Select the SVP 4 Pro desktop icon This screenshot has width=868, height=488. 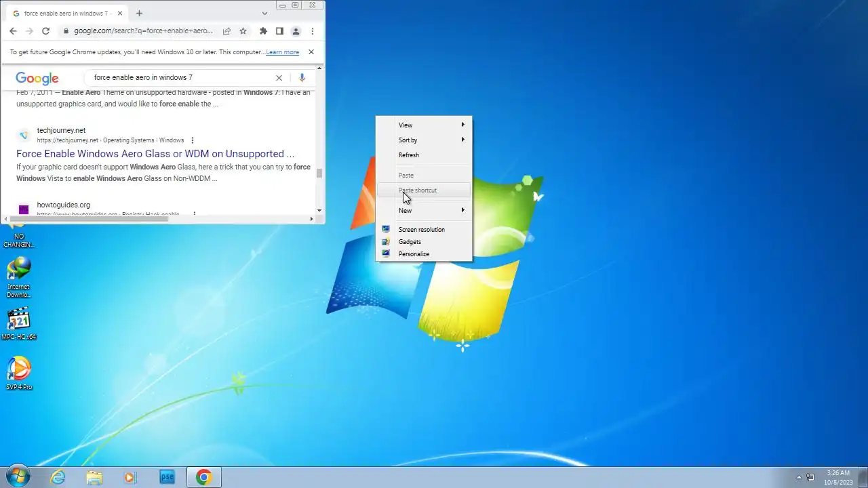tap(19, 373)
